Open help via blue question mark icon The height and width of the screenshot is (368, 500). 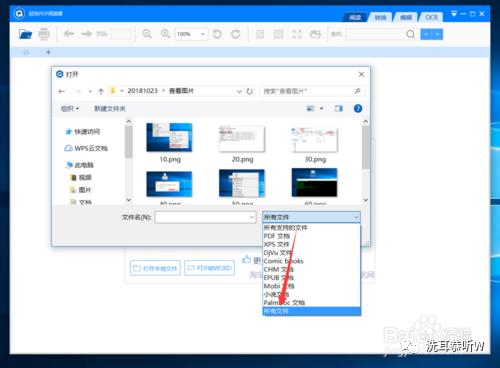(x=358, y=108)
